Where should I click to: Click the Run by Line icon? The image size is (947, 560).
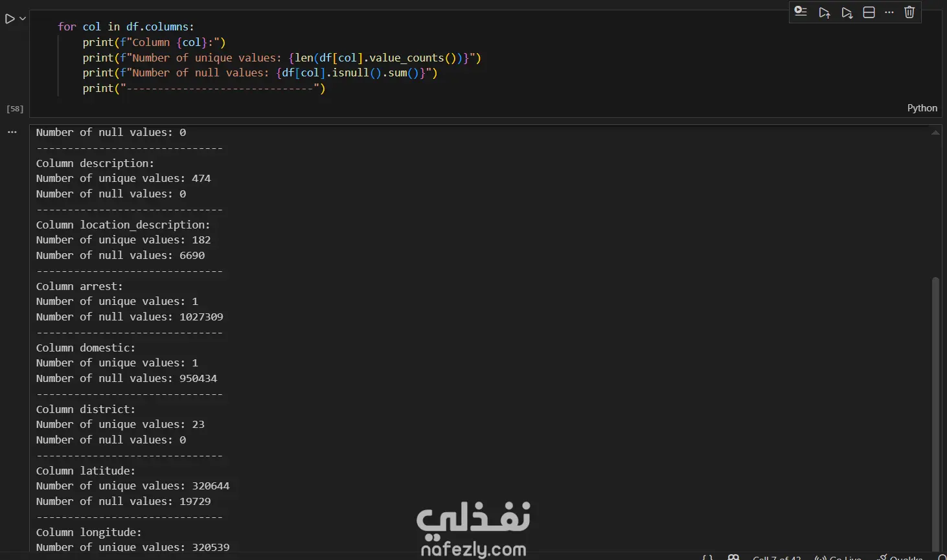[x=801, y=12]
